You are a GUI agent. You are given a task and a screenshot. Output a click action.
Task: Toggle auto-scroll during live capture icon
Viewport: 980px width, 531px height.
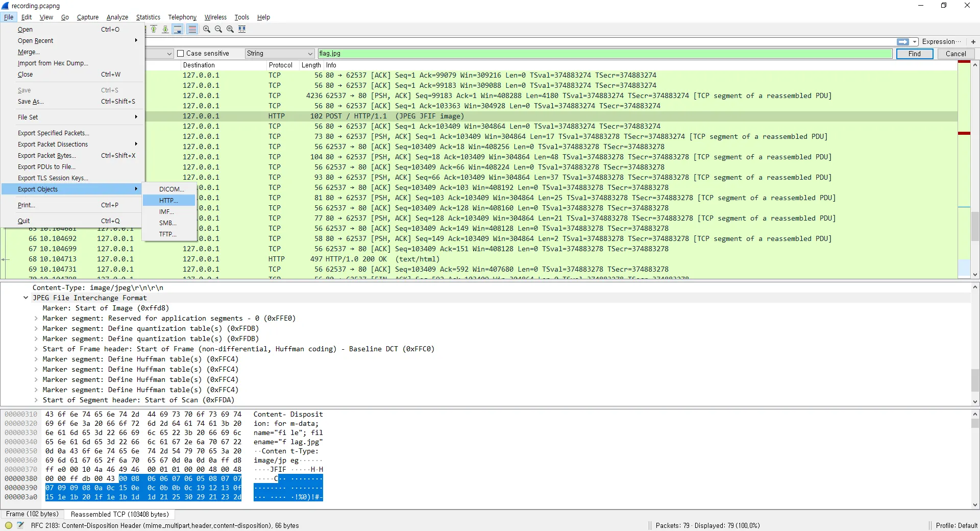[178, 29]
